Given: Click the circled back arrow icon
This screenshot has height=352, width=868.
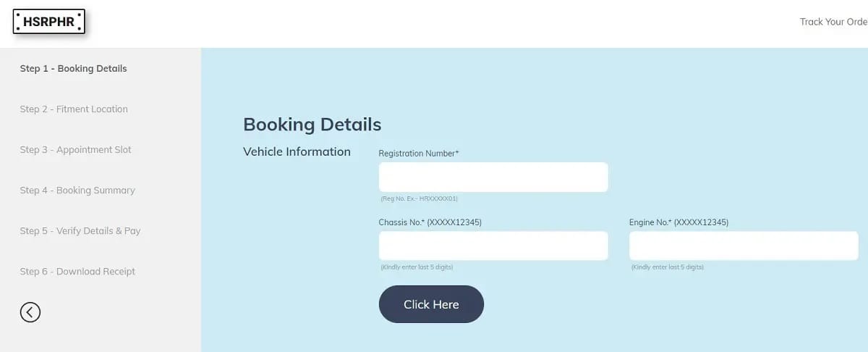Looking at the screenshot, I should click(30, 312).
